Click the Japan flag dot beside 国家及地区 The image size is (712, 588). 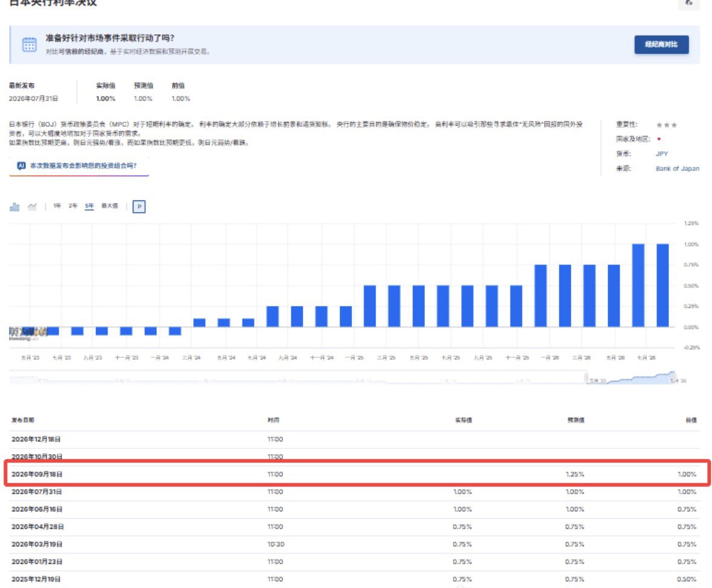pyautogui.click(x=659, y=139)
